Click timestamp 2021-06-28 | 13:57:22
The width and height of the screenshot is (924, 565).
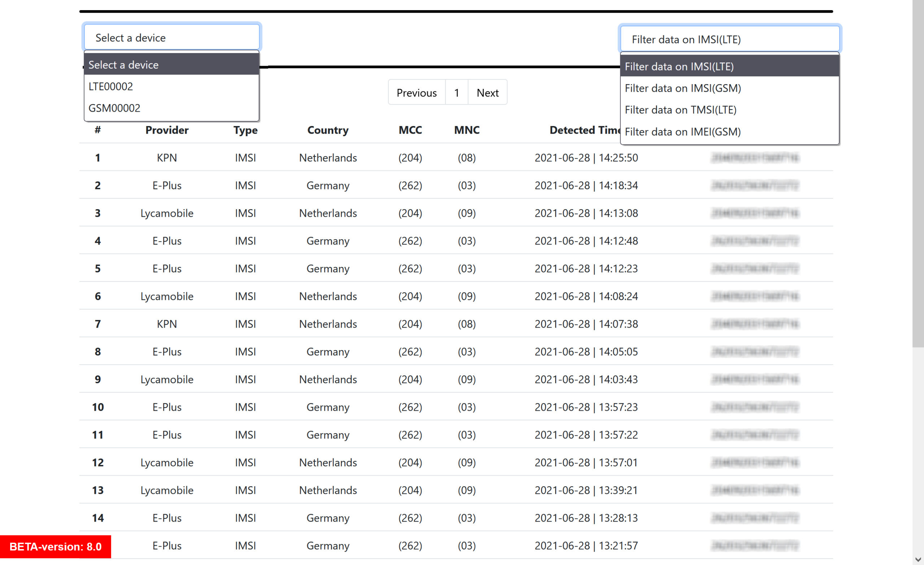click(586, 435)
